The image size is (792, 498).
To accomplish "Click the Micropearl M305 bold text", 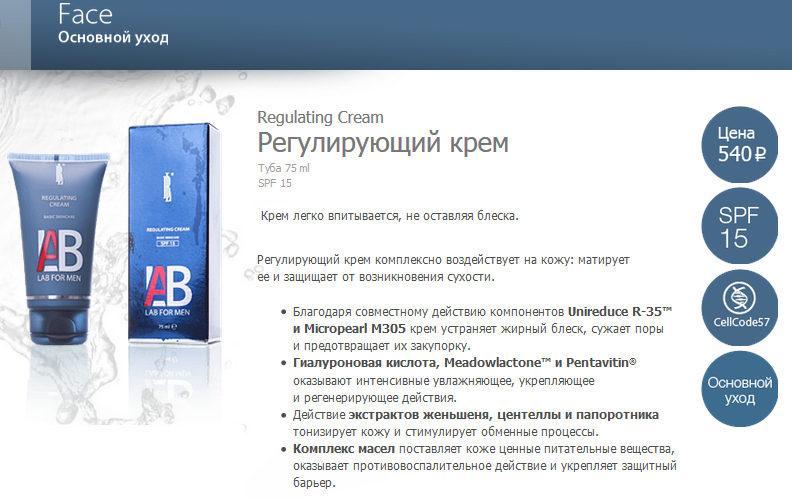I will [x=355, y=329].
